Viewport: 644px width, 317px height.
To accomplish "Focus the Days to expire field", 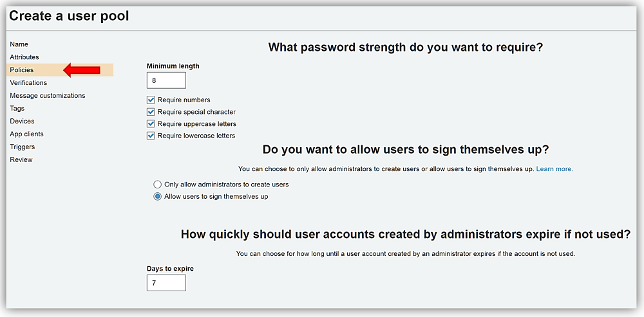I will (x=166, y=283).
